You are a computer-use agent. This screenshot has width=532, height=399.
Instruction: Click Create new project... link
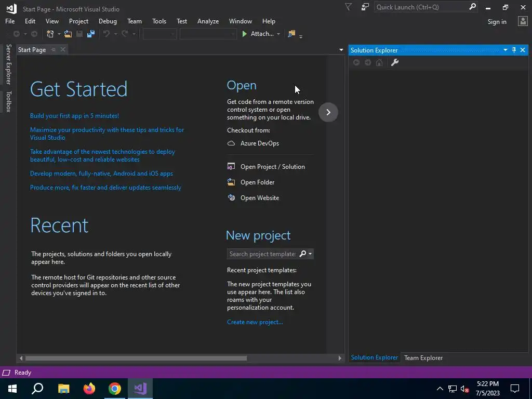point(255,322)
